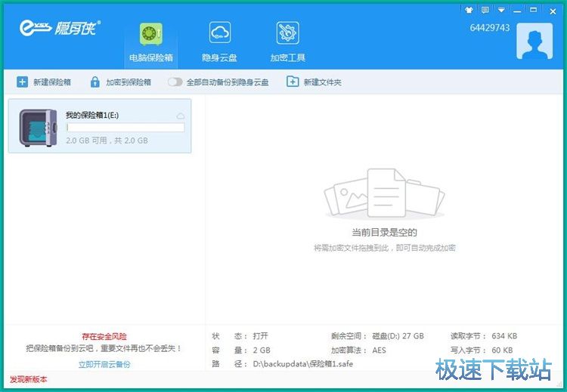Image resolution: width=567 pixels, height=392 pixels.
Task: Click the 隐身侠 logo
Action: coord(60,28)
